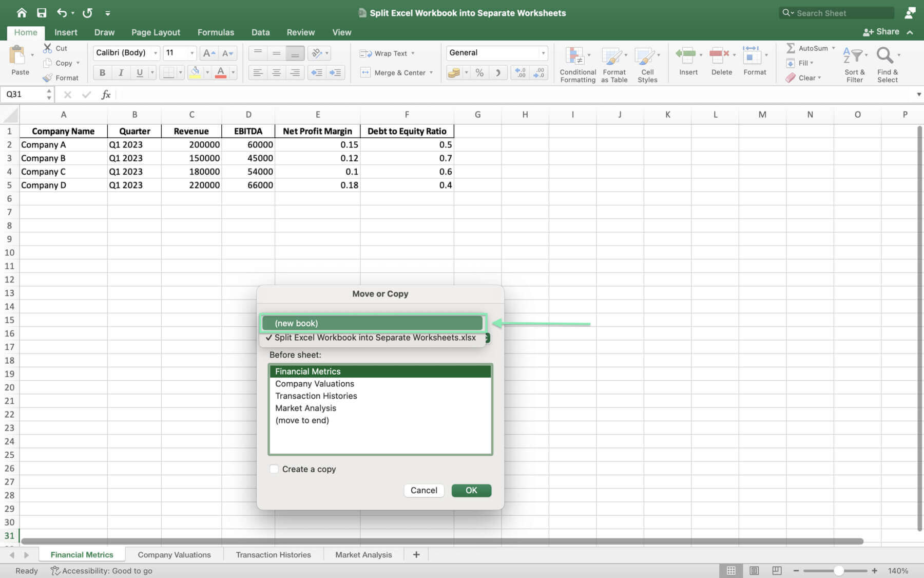Select bottom vertical alignment
924x578 pixels.
295,53
